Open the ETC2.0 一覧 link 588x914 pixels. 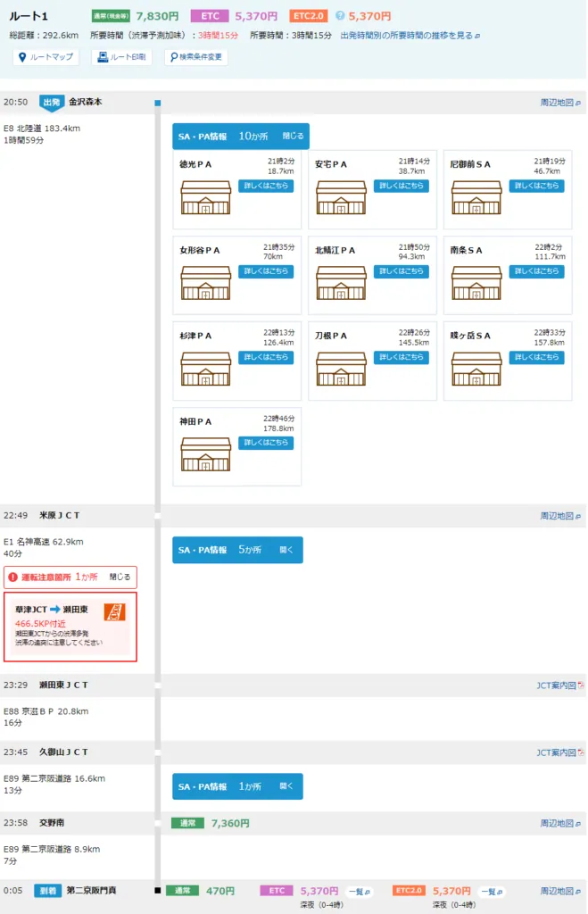(492, 892)
